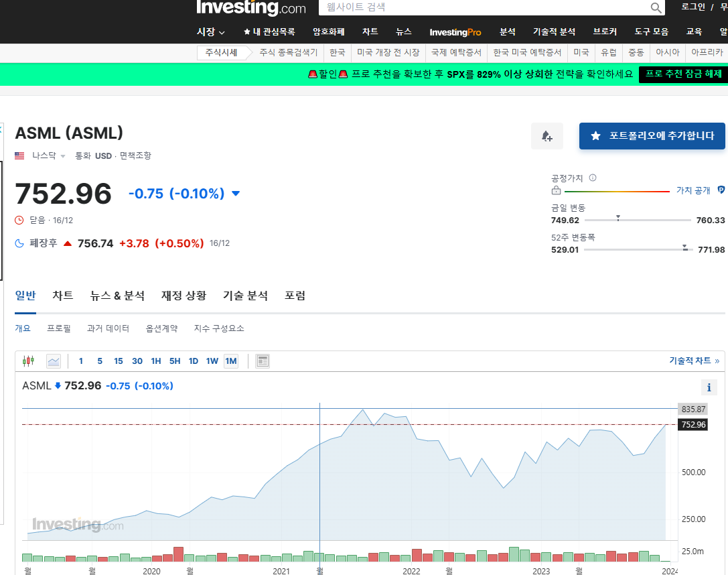Click the search magnifier icon

(656, 7)
